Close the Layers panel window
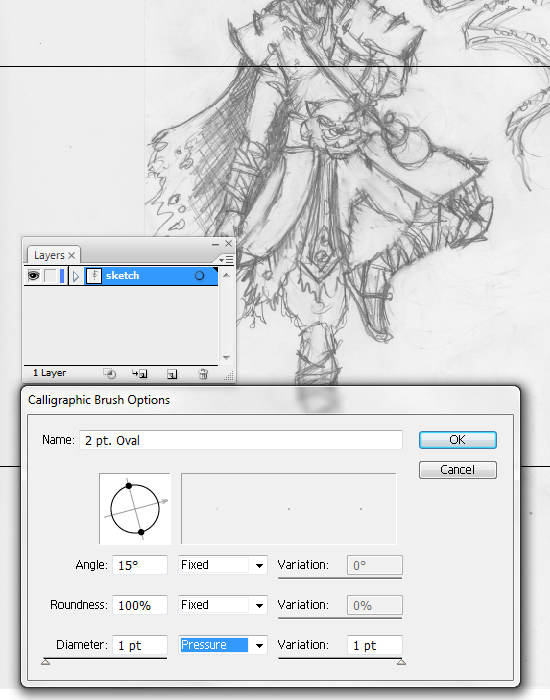 [x=229, y=243]
